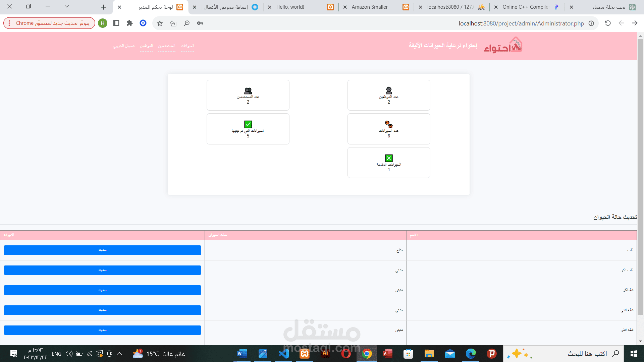Open Visual Studio Code from taskbar
Viewport: 644px width, 362px height.
point(283,354)
